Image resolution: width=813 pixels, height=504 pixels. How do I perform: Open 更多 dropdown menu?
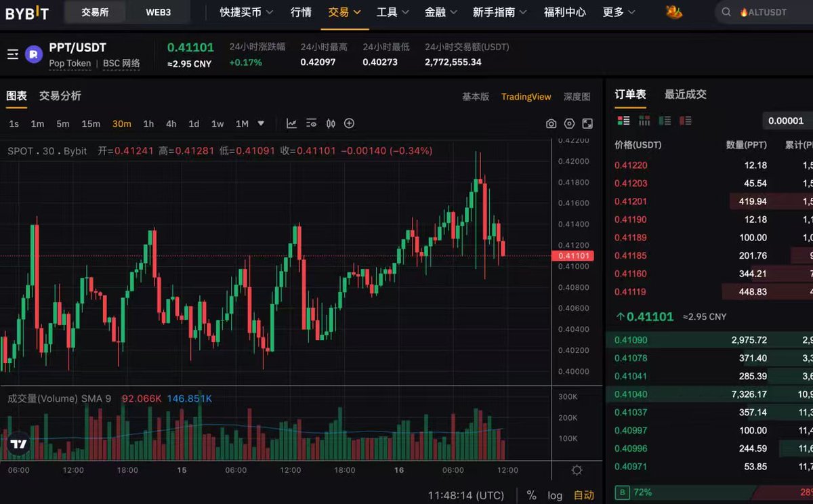tap(619, 12)
